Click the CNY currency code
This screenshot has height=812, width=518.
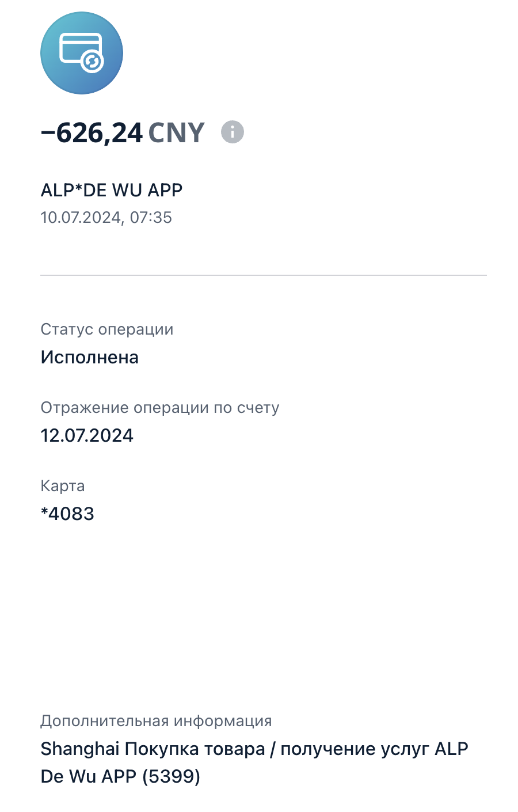pyautogui.click(x=176, y=133)
